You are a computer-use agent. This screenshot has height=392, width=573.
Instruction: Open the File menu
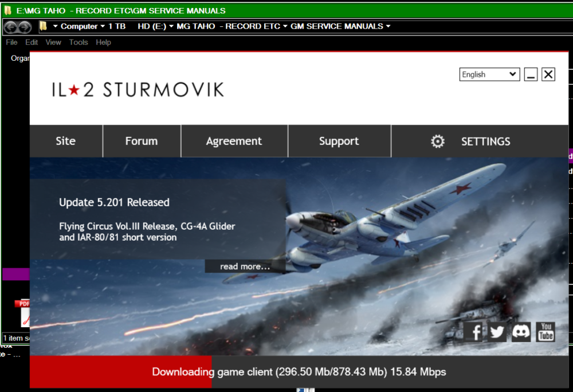click(11, 42)
